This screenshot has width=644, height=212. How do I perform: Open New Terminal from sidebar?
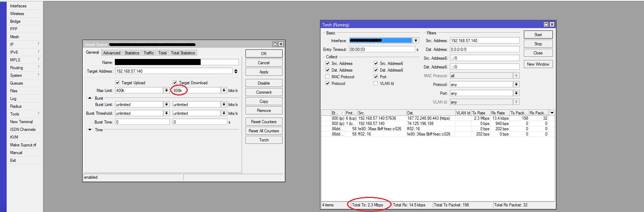21,122
